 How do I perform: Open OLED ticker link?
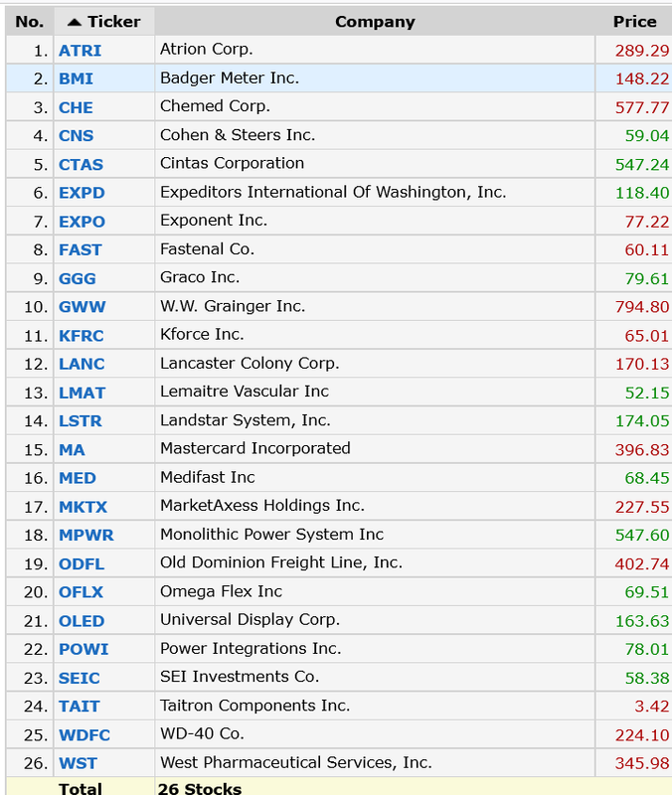(x=82, y=621)
